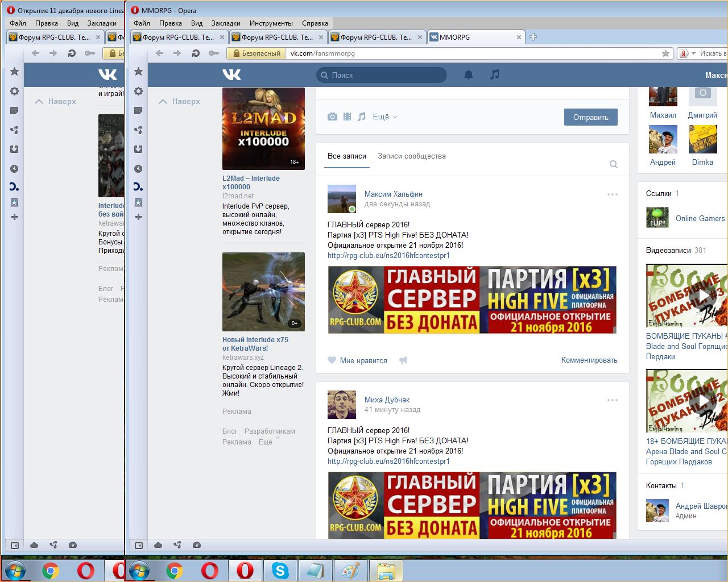The image size is (728, 582).
Task: Open the L2MAD Interlude x100000 ad image
Action: [263, 128]
